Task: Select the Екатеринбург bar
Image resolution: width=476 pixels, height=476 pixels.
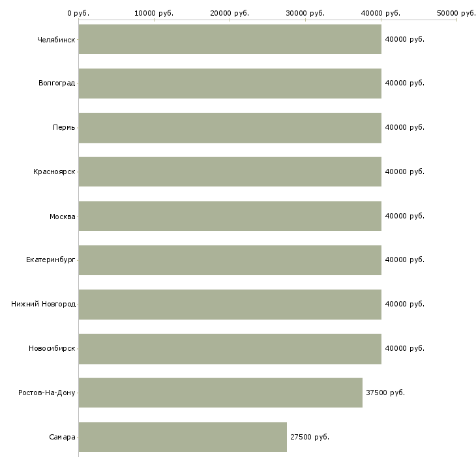Action: click(230, 260)
